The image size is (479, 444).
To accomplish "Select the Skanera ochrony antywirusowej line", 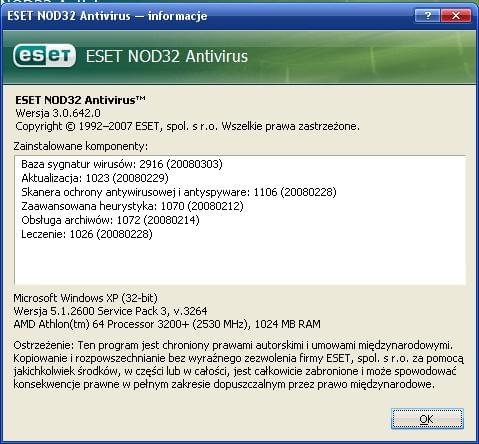I will 179,192.
